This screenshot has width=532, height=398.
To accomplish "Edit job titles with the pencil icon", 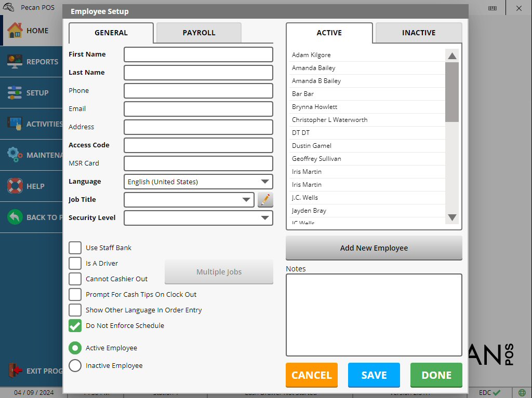I will 265,200.
